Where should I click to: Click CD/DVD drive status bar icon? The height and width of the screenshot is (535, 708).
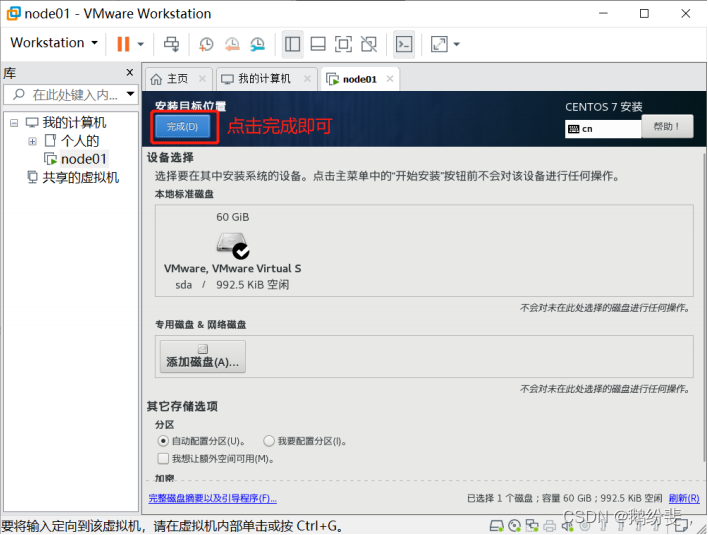tap(514, 526)
